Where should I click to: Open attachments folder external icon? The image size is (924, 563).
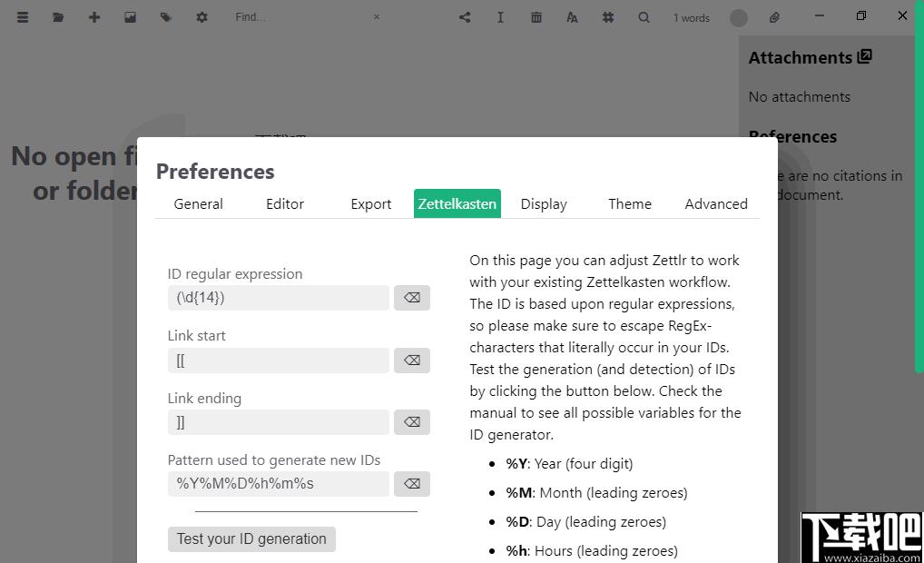[x=864, y=56]
